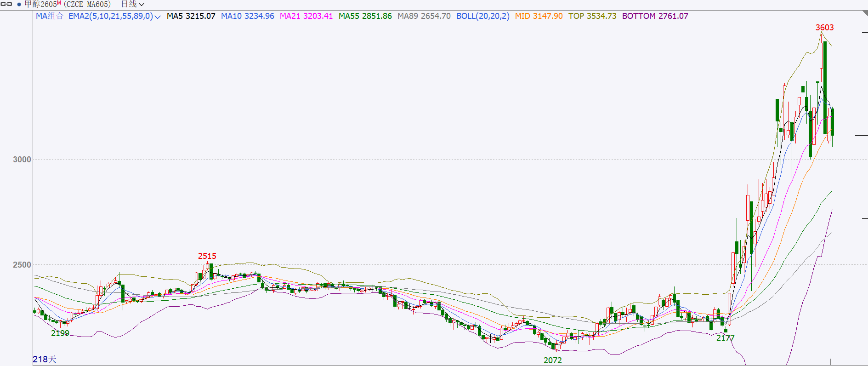
Task: Click the 甲醇2605 contract name
Action: (x=40, y=4)
